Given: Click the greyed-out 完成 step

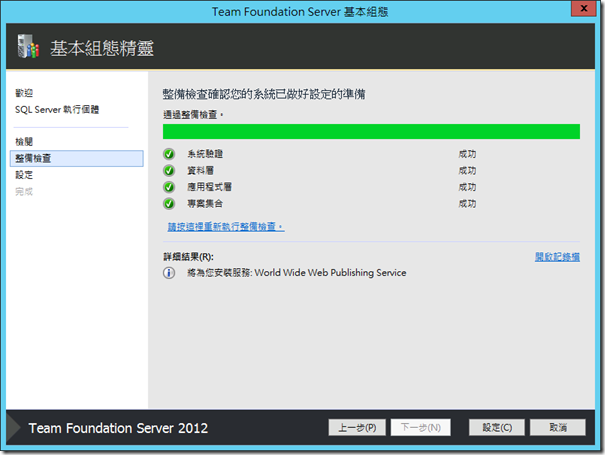Looking at the screenshot, I should pyautogui.click(x=24, y=191).
